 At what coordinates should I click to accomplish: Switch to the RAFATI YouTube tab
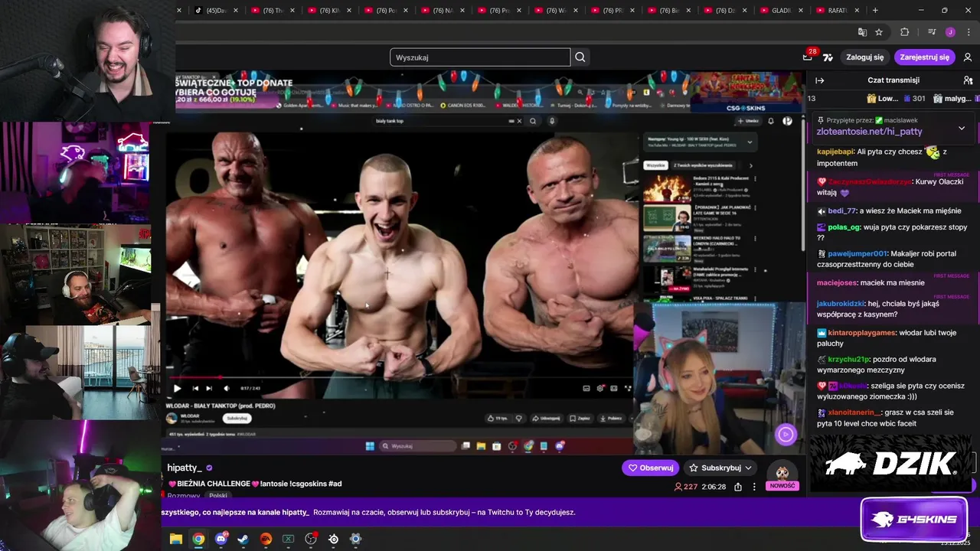coord(839,10)
